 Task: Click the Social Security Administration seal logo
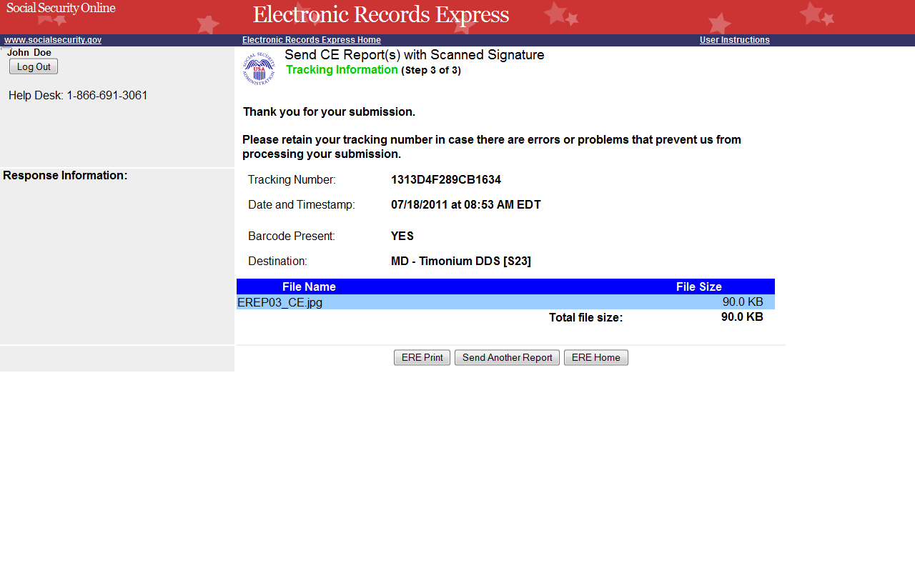click(259, 69)
